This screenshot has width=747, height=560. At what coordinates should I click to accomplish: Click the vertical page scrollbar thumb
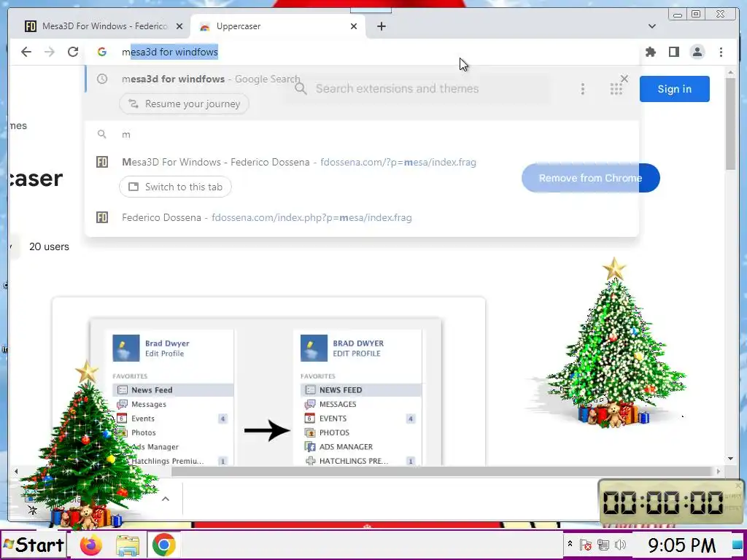coord(731,122)
